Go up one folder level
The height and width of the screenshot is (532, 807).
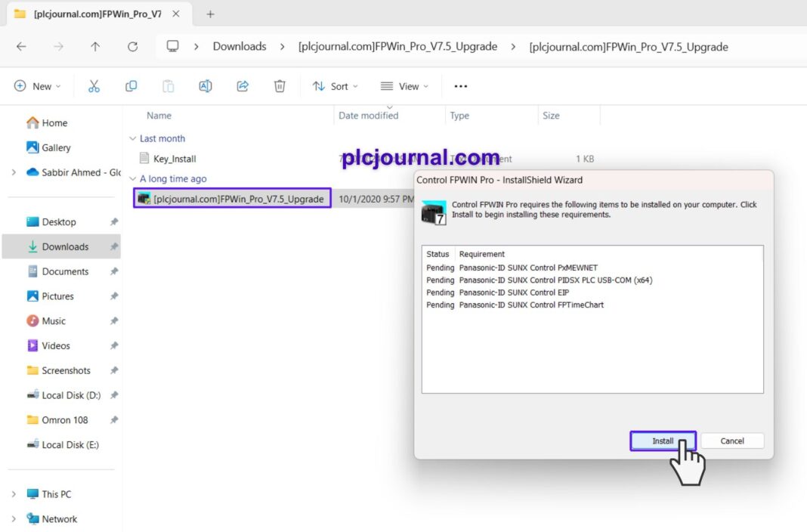tap(95, 46)
